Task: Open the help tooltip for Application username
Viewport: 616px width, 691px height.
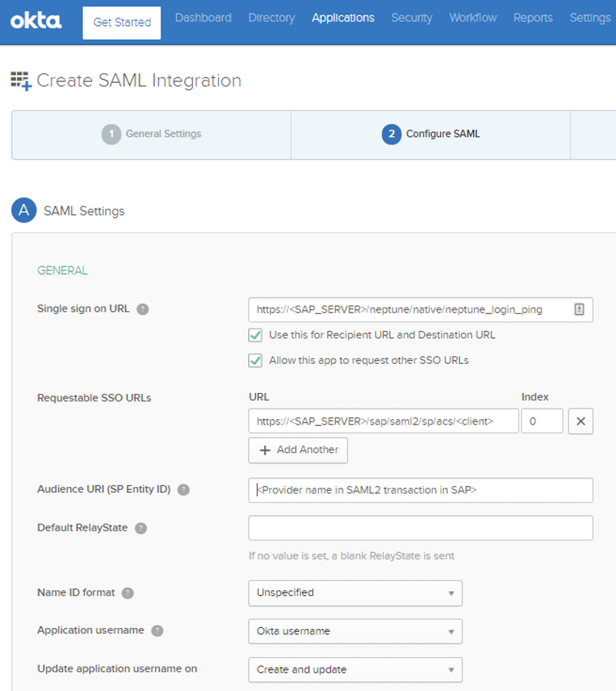Action: 157,630
